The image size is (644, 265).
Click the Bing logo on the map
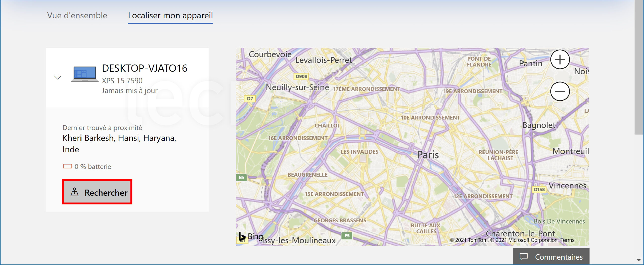tap(251, 236)
